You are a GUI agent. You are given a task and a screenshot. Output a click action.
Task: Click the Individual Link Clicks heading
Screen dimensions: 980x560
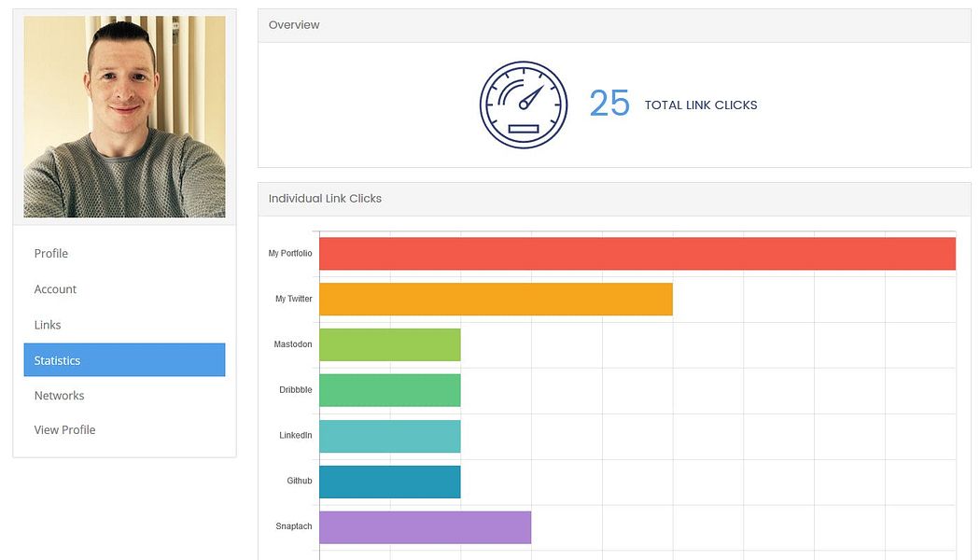coord(325,198)
